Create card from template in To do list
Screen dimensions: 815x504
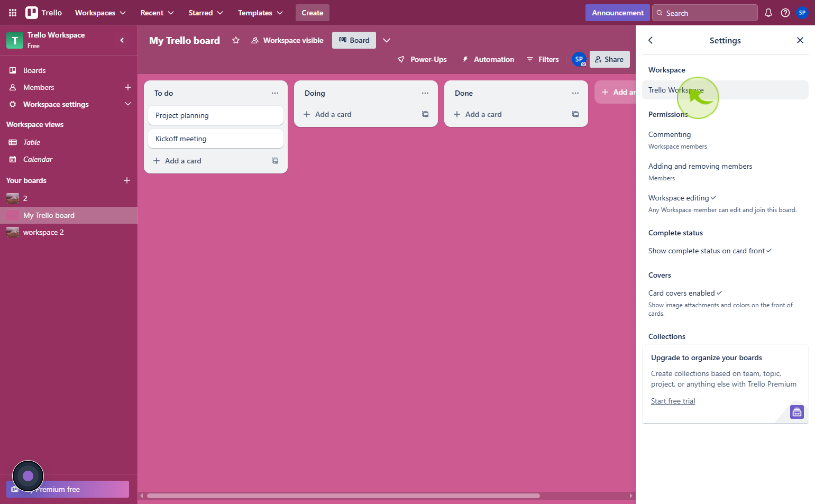click(x=275, y=161)
